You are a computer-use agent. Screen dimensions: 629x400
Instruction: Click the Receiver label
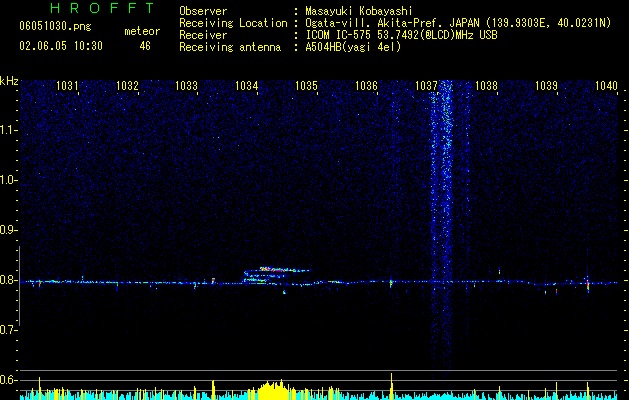[x=203, y=35]
